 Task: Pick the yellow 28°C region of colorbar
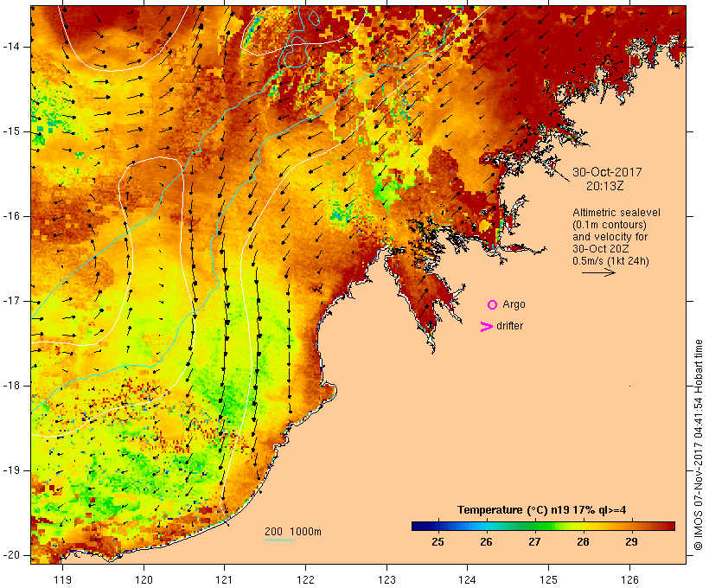coord(584,526)
